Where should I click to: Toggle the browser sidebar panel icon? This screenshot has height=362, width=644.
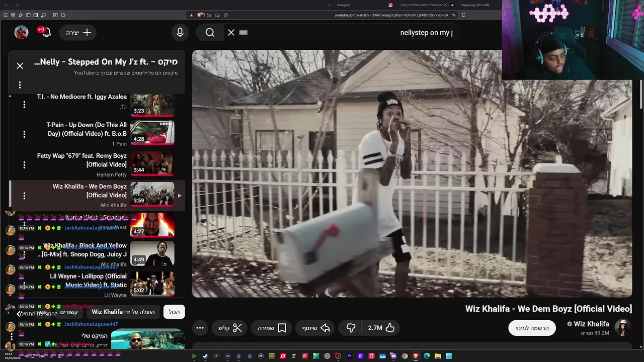coord(35,15)
